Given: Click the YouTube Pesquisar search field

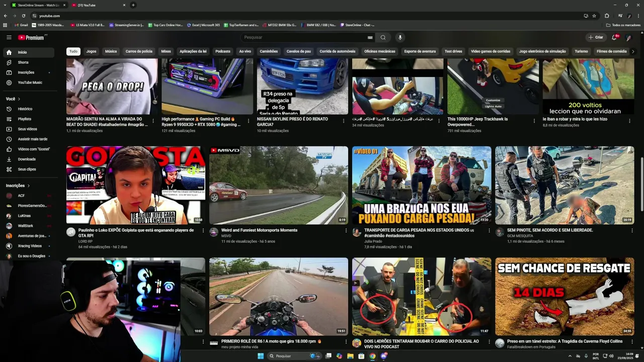Looking at the screenshot, I should click(304, 37).
